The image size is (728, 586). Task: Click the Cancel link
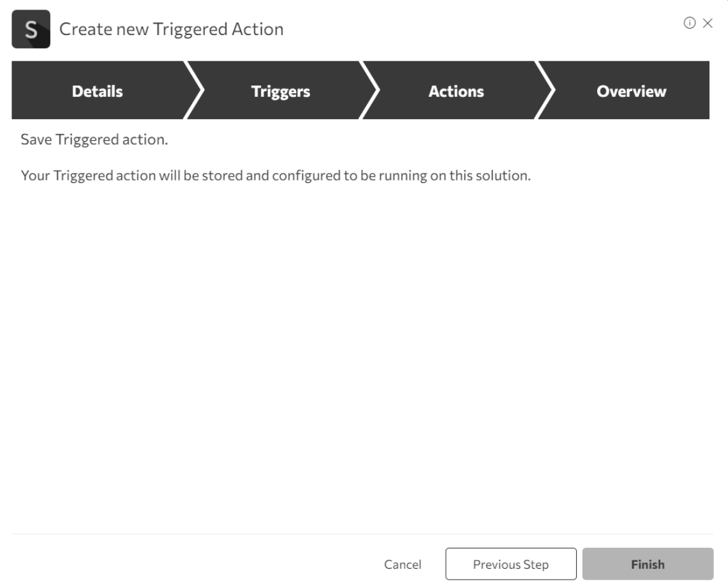(403, 564)
